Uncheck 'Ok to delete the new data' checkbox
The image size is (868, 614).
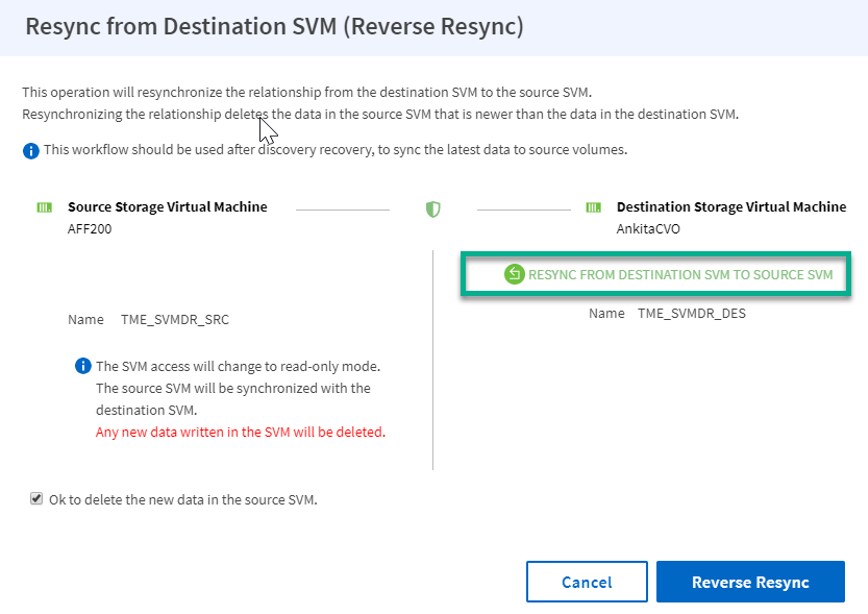coord(37,499)
